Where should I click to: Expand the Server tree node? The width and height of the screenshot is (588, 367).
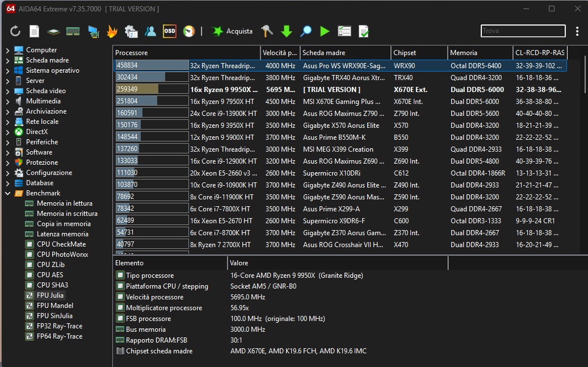[7, 81]
